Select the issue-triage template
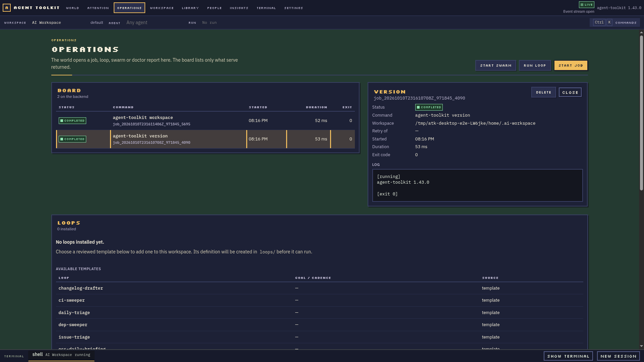Viewport: 644px width, 362px height. 319,337
